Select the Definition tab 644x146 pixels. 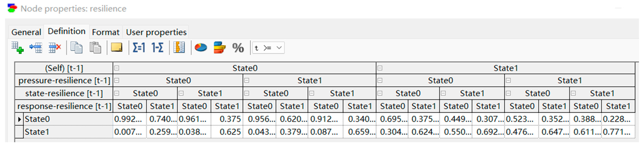(x=66, y=31)
